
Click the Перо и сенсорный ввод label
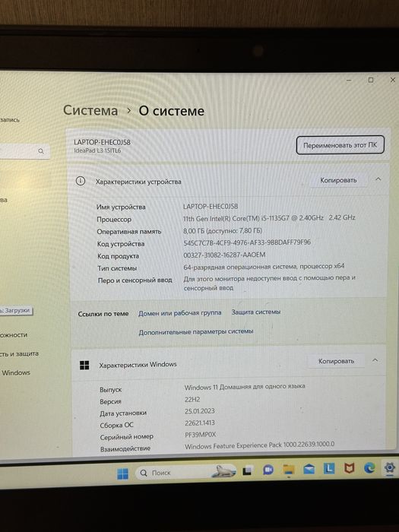point(135,280)
